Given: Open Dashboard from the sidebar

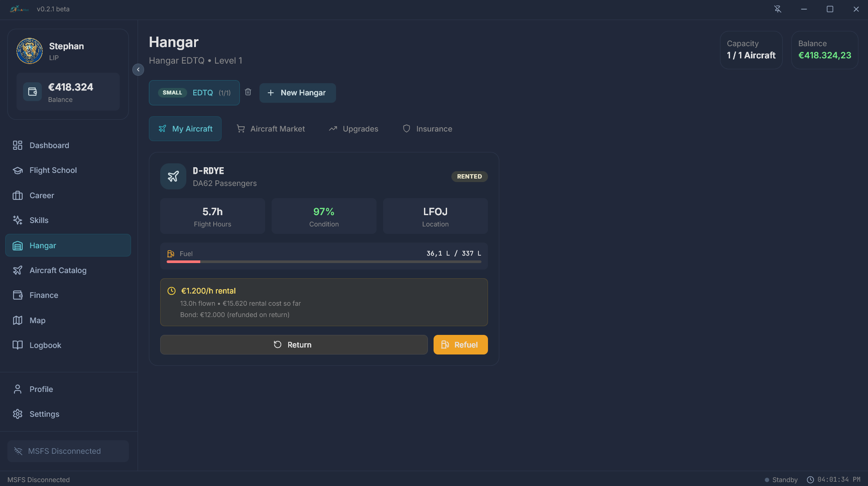Looking at the screenshot, I should click(49, 145).
